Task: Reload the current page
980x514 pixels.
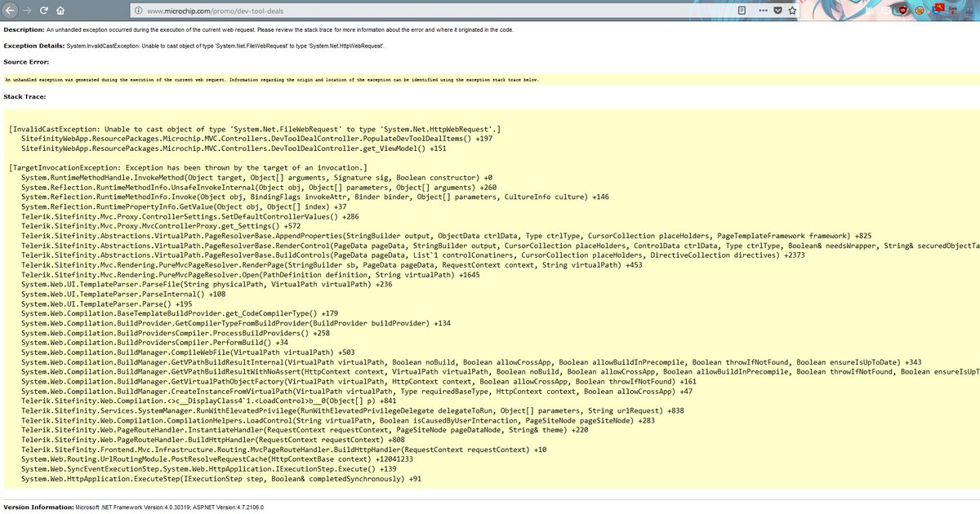Action: pos(44,11)
